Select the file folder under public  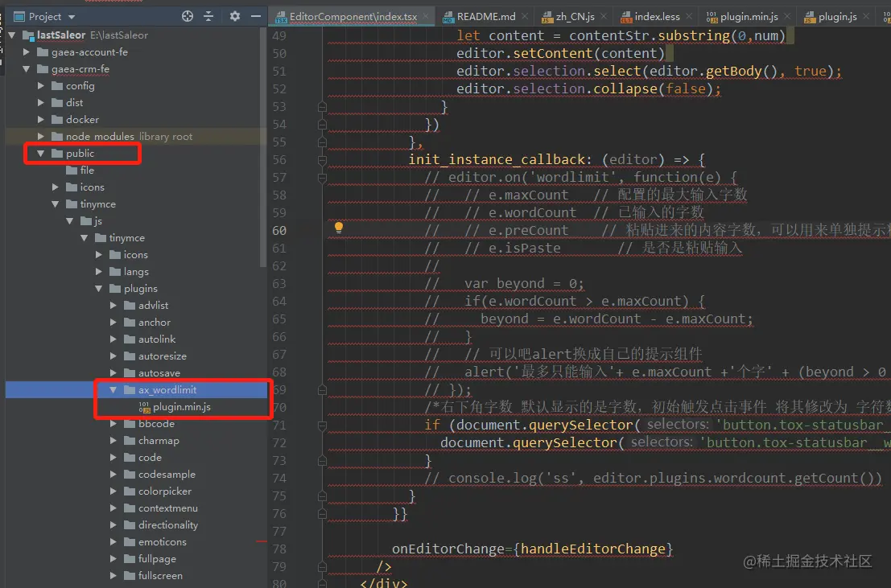pyautogui.click(x=80, y=171)
